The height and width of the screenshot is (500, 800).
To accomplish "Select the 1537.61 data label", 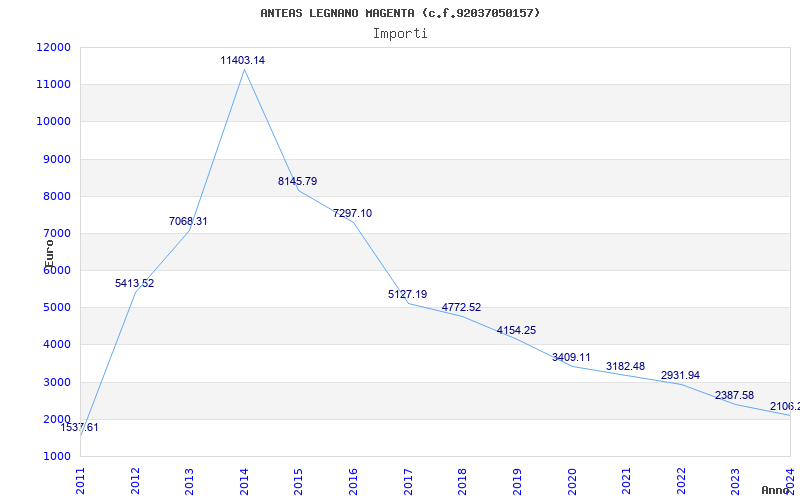I will tap(80, 428).
